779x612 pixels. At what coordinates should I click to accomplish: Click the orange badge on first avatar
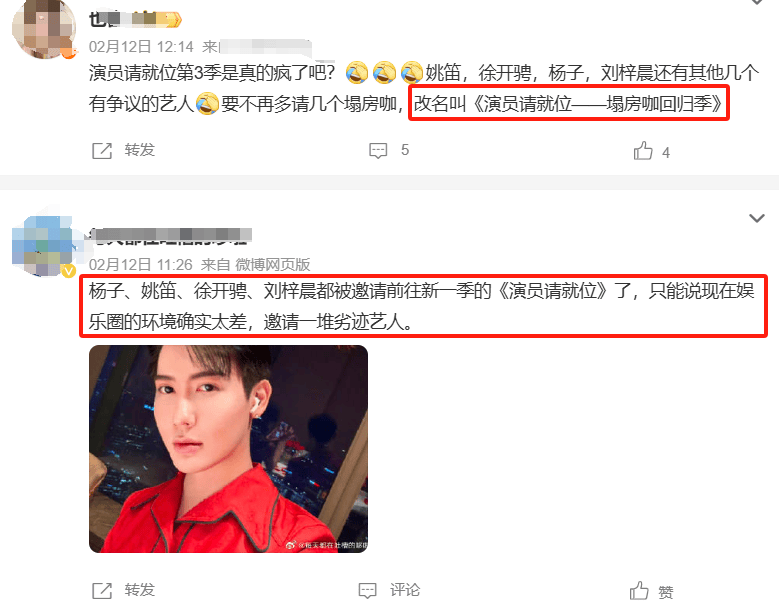coord(69,52)
